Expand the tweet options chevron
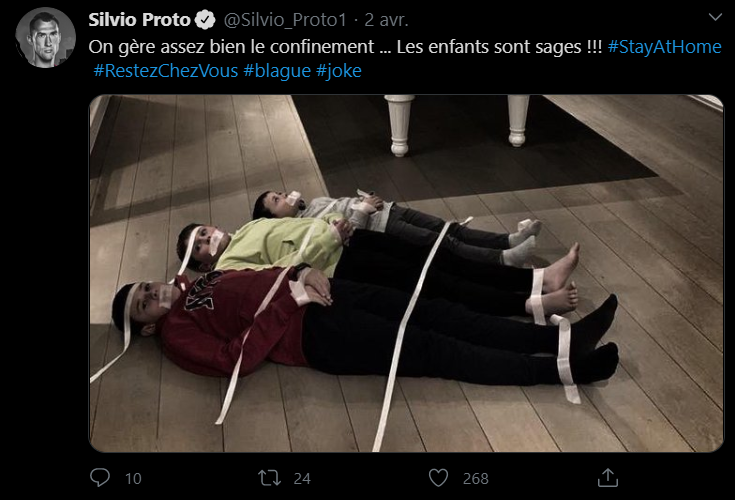 coord(715,17)
